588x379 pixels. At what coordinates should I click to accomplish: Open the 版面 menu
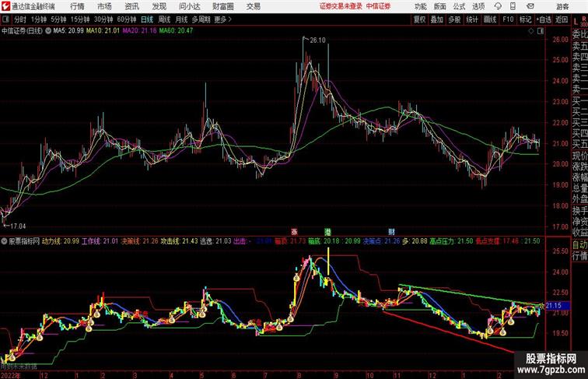click(440, 6)
